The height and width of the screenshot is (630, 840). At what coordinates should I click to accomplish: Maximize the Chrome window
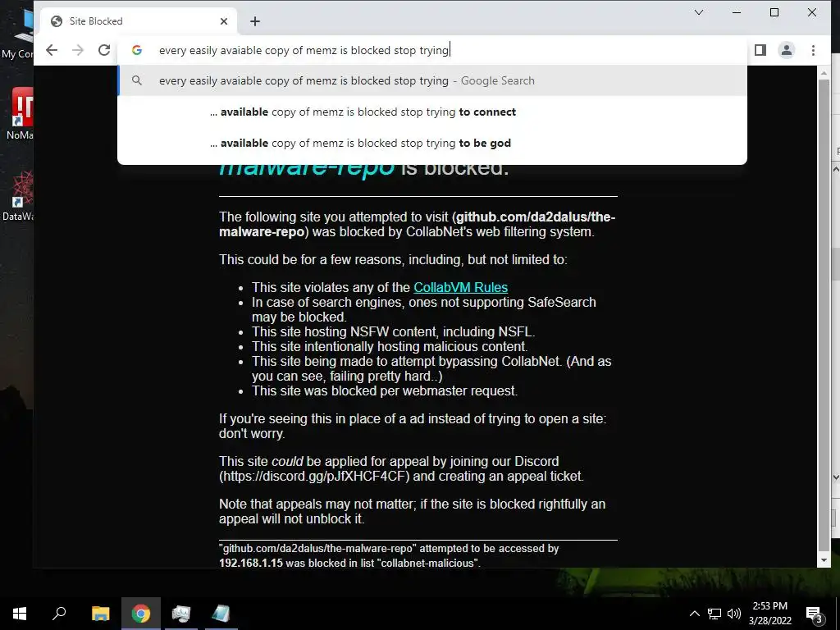[774, 12]
